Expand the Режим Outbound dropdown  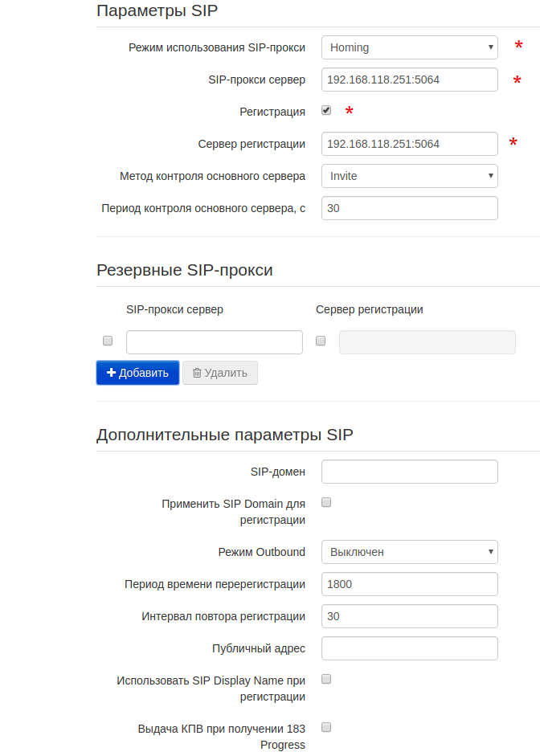coord(409,552)
